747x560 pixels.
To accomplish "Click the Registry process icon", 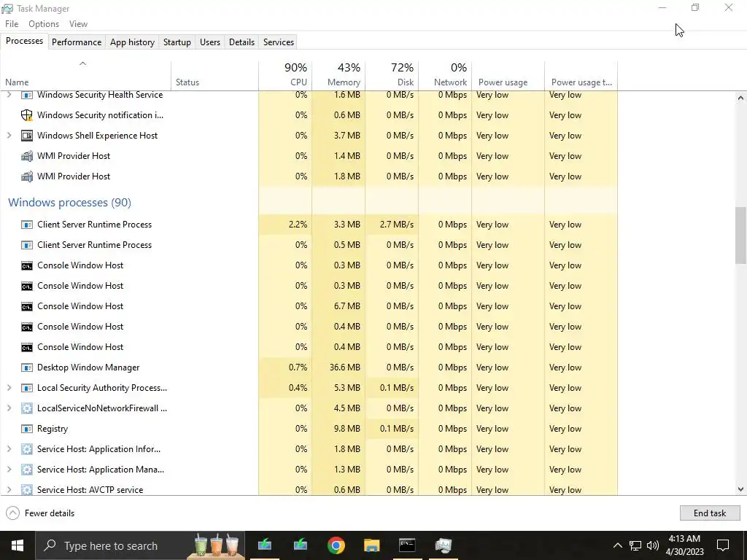I will click(27, 429).
